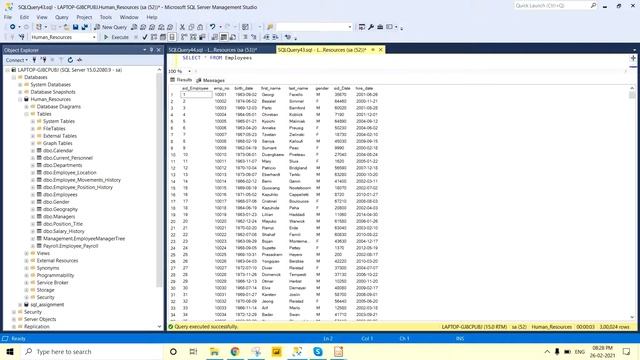Click the Cut scissors icon

click(182, 27)
